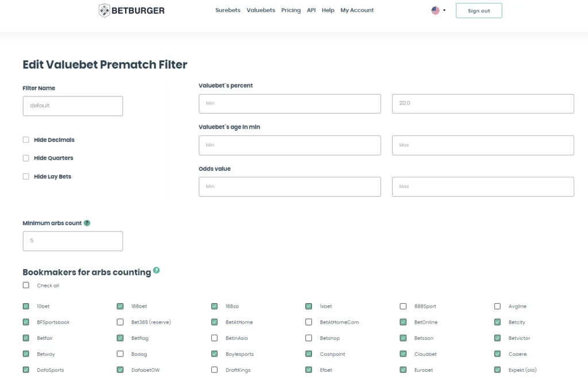
Task: Go to the Pricing page
Action: click(x=291, y=10)
